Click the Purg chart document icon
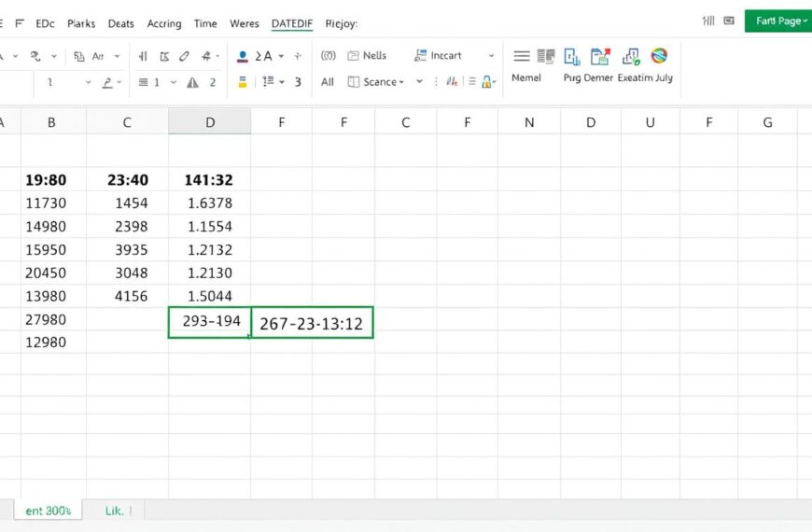This screenshot has height=532, width=812. click(x=572, y=56)
